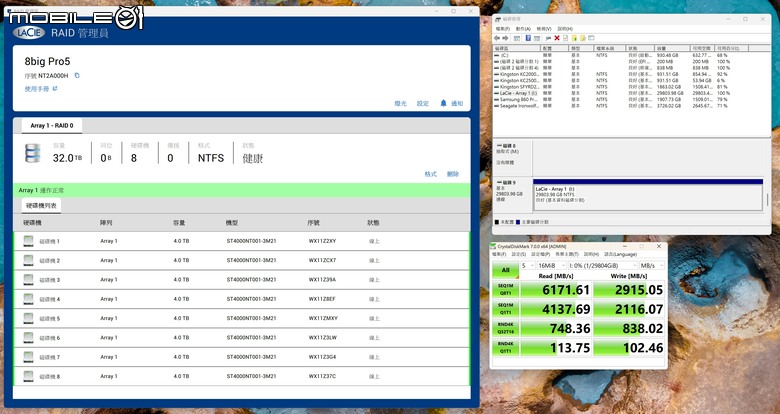The width and height of the screenshot is (780, 414).
Task: Click the 機型 column header in drive list
Action: 232,223
